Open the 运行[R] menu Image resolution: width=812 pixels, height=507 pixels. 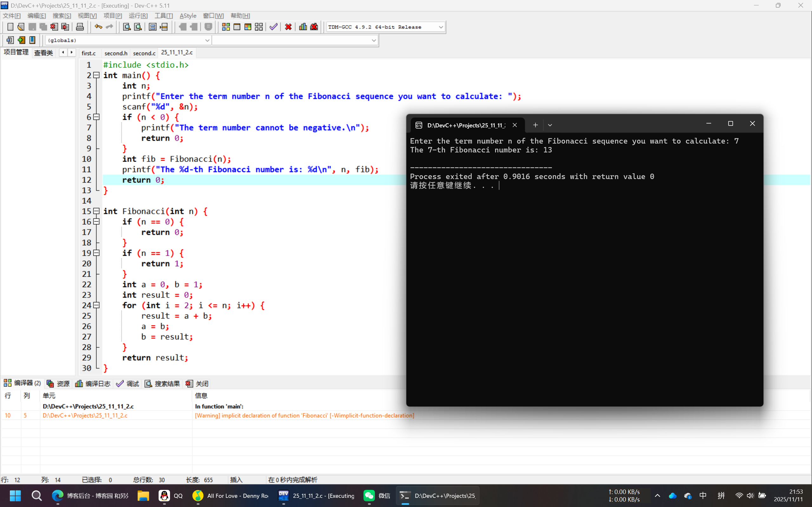tap(138, 16)
